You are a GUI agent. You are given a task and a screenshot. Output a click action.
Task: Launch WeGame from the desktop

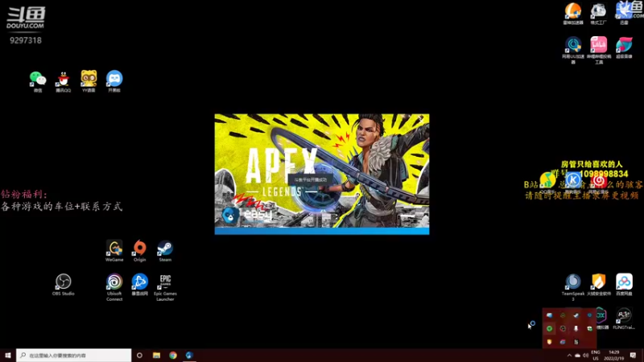click(x=114, y=251)
